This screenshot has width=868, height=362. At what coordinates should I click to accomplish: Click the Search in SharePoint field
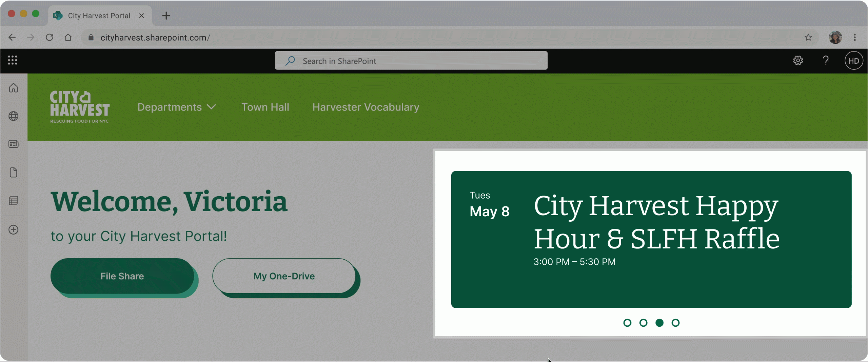pyautogui.click(x=411, y=61)
